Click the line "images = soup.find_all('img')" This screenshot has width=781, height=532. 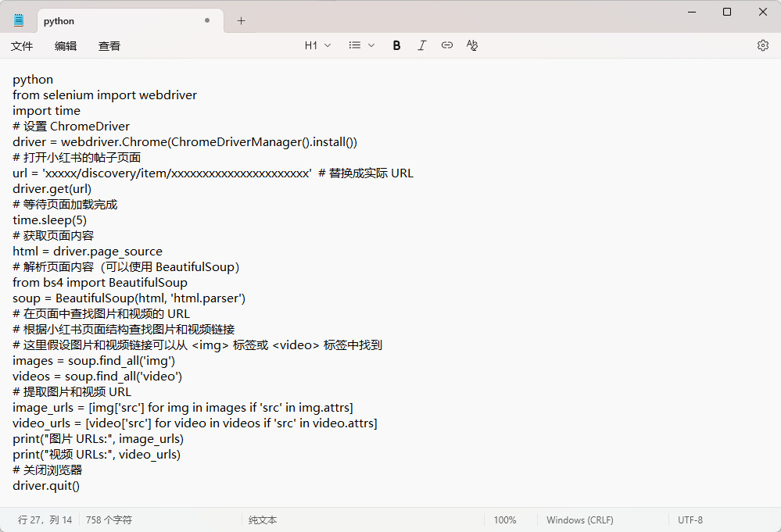[94, 361]
